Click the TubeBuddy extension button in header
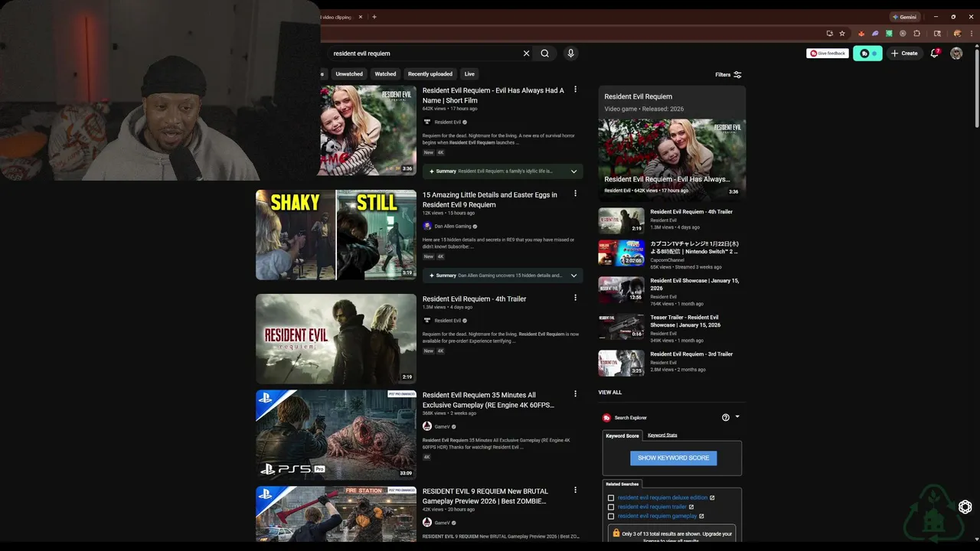This screenshot has height=551, width=980. (867, 54)
